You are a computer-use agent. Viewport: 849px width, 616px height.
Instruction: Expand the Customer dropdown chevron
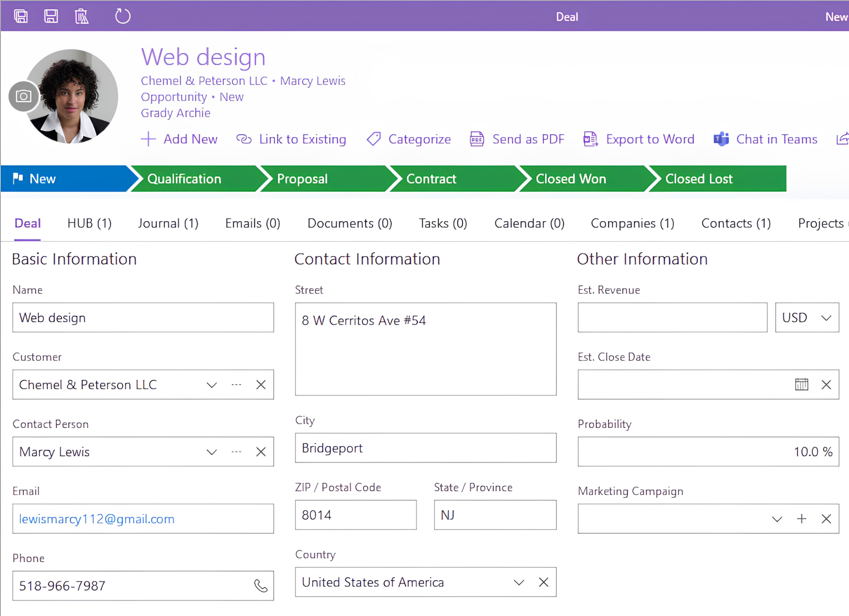(212, 385)
